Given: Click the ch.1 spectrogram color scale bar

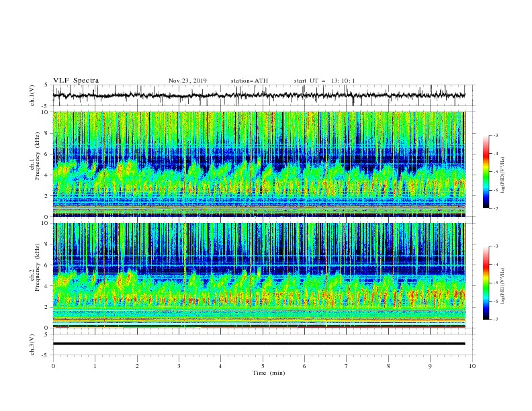Looking at the screenshot, I should 486,171.
